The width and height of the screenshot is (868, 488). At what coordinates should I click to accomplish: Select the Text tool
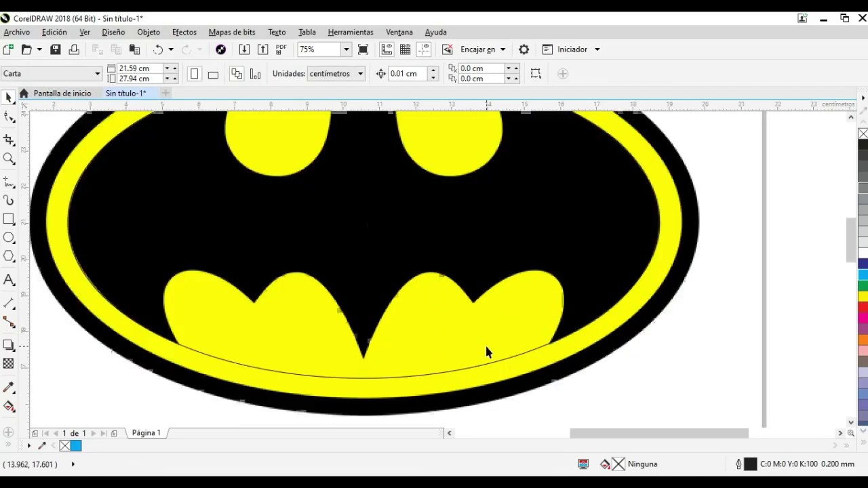(9, 279)
